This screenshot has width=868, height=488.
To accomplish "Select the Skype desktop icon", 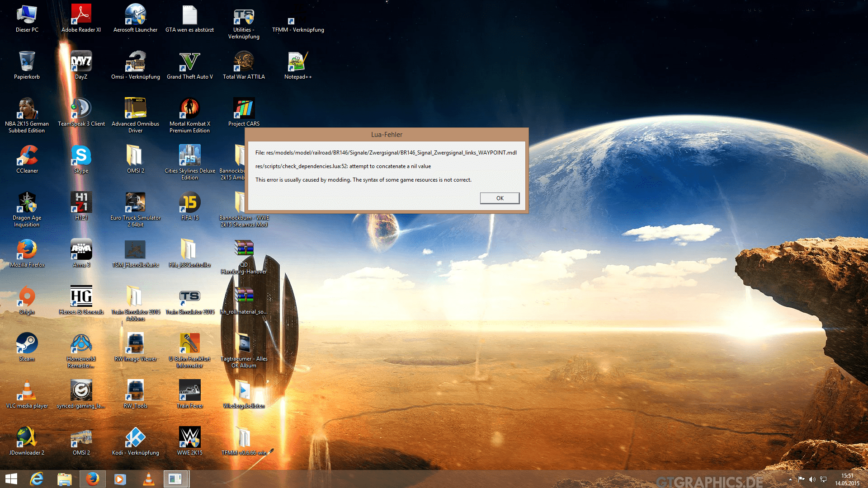I will pos(81,160).
